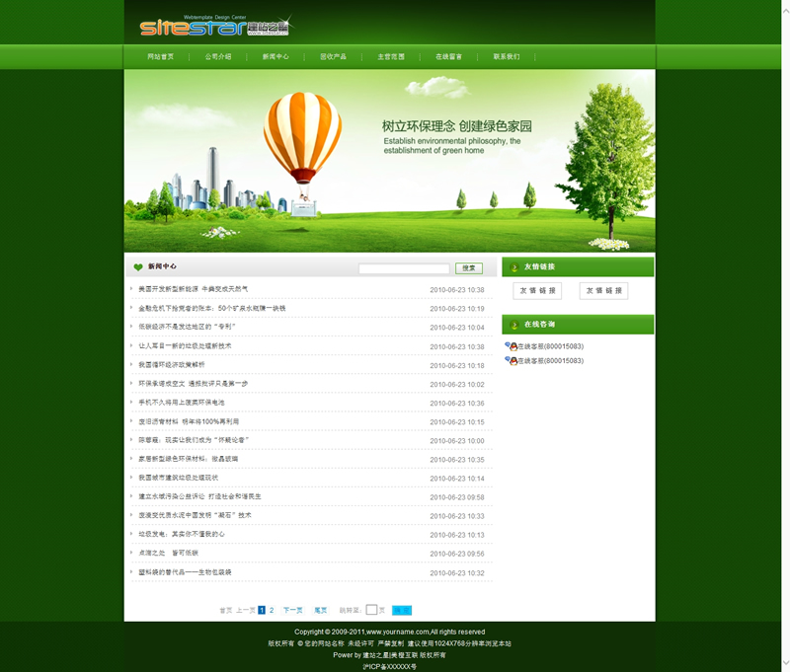Click the round icon beside 友情链接 header
The height and width of the screenshot is (672, 790).
pyautogui.click(x=514, y=267)
